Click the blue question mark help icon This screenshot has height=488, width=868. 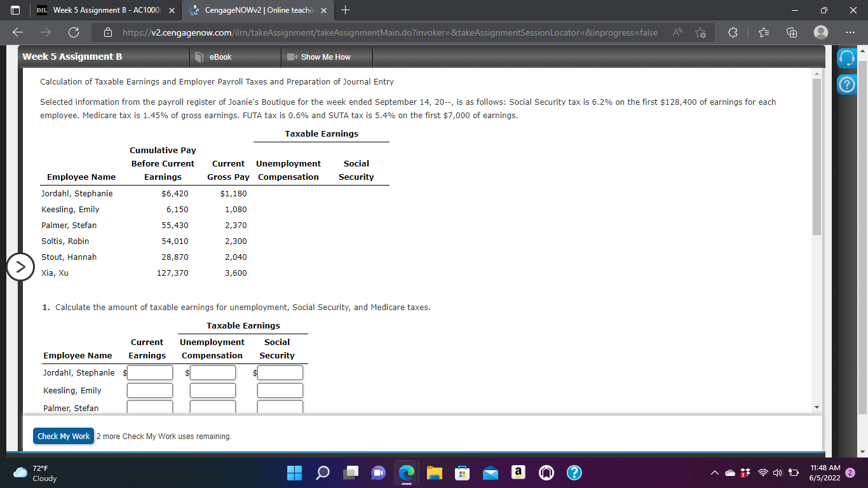[847, 84]
